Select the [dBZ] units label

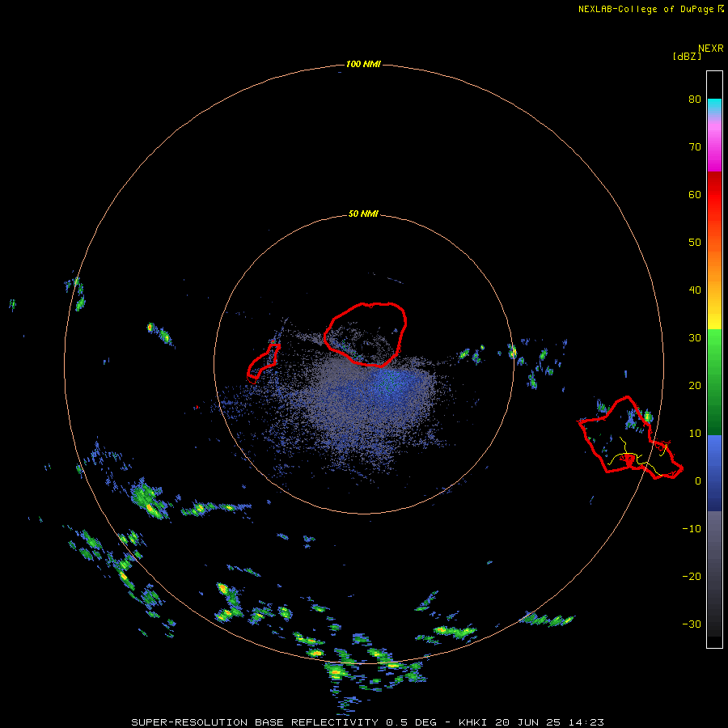(687, 57)
